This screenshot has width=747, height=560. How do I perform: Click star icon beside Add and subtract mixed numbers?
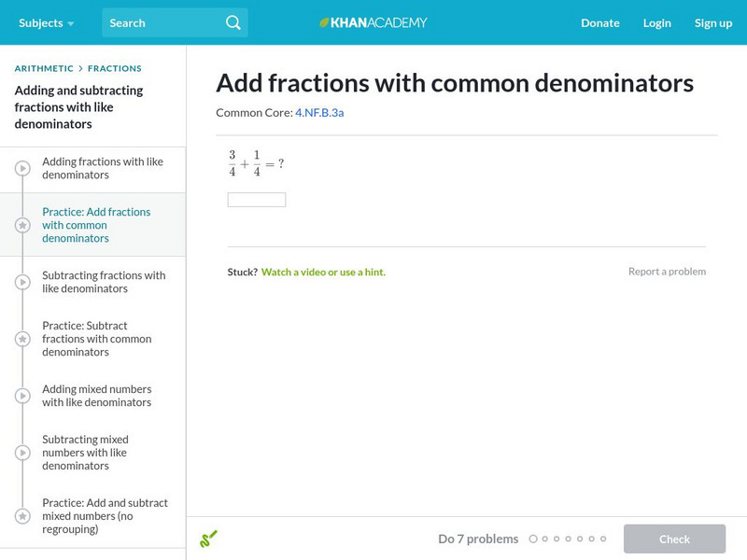[22, 516]
